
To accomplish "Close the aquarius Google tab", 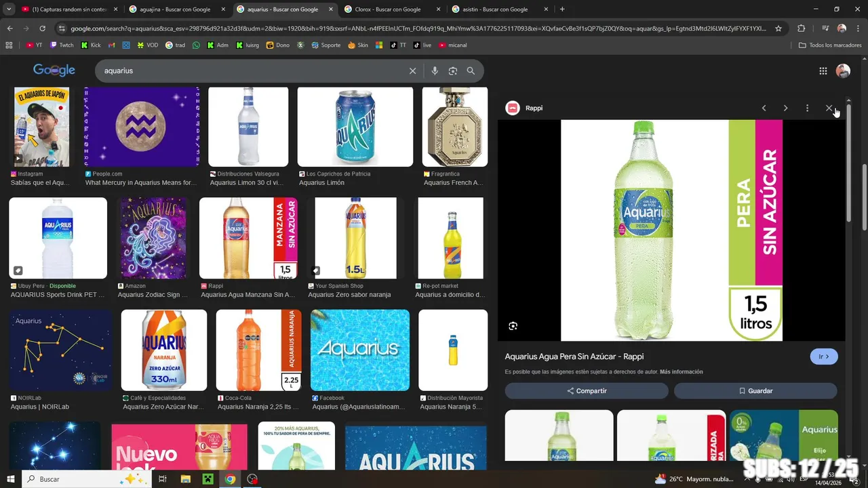I will (x=330, y=9).
